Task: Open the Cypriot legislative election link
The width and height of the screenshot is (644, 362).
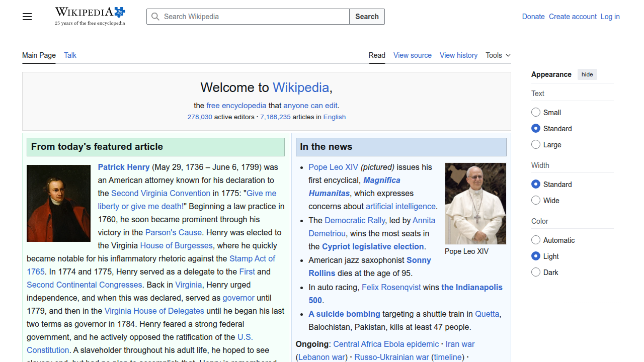Action: (373, 246)
